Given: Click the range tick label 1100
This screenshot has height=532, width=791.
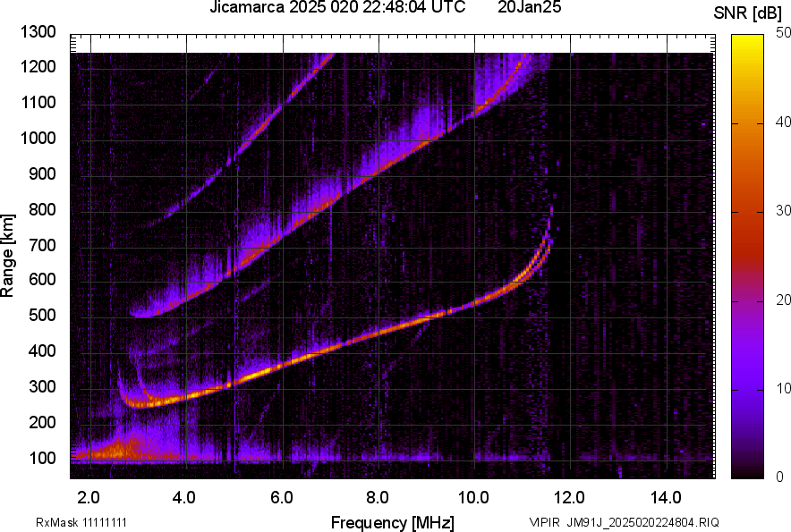Looking at the screenshot, I should (x=38, y=102).
